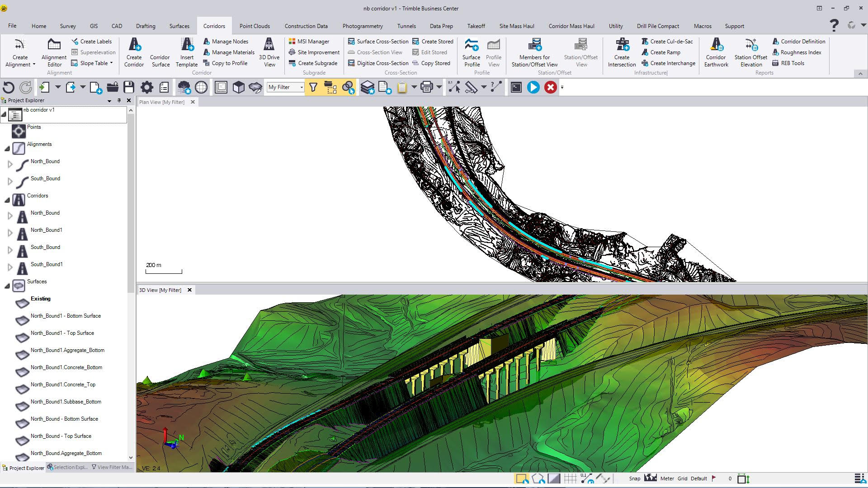The image size is (868, 488).
Task: Expand the North_Bound1 corridor node
Action: coord(10,233)
